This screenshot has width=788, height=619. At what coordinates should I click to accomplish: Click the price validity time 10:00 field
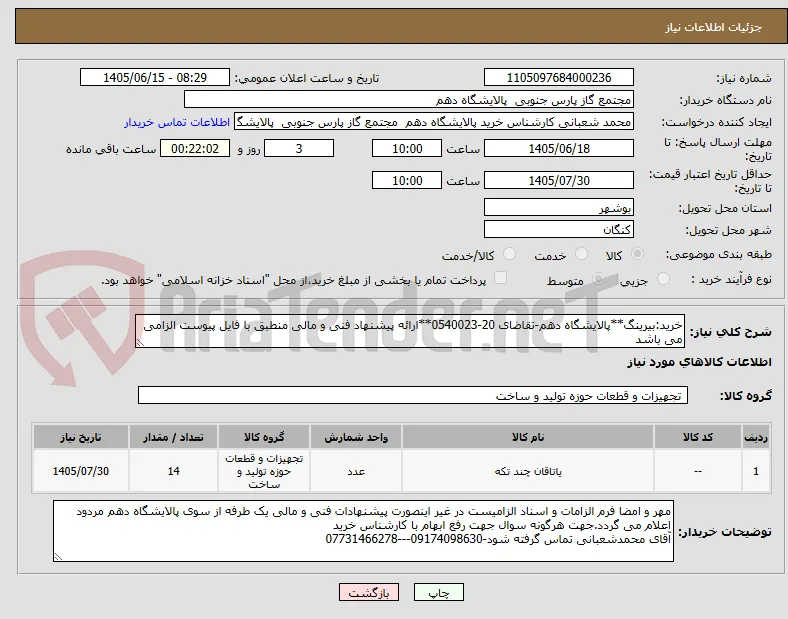(x=407, y=180)
